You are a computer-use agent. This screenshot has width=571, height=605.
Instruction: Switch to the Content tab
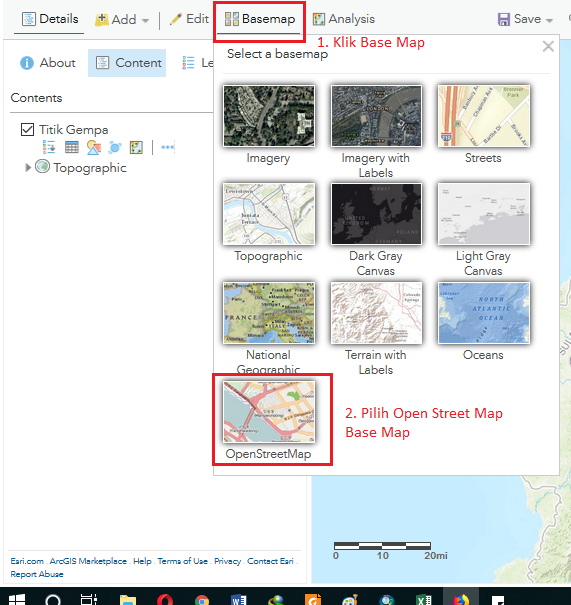coord(127,63)
